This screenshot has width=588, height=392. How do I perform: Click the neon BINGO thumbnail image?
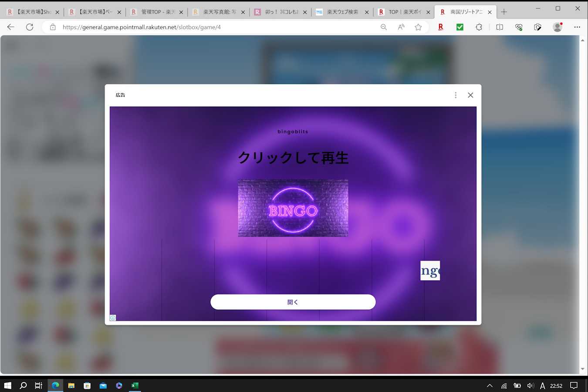pyautogui.click(x=293, y=208)
